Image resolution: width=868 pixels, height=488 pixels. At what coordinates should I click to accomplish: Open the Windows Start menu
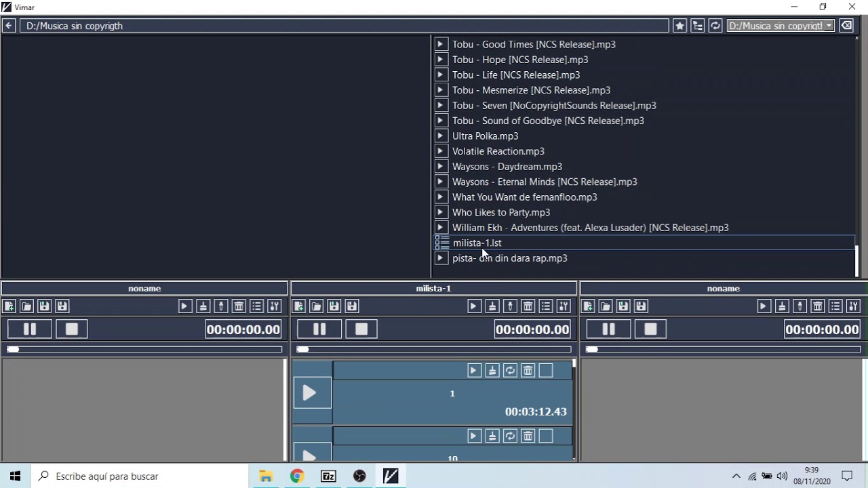coord(16,476)
